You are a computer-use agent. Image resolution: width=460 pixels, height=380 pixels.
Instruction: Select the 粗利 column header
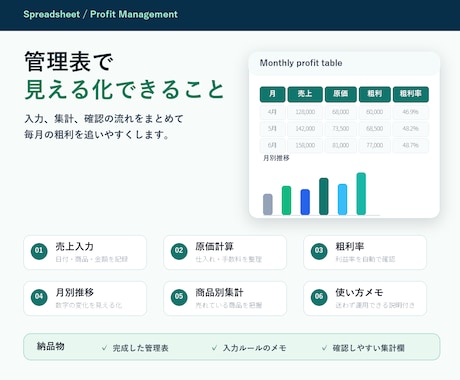click(375, 94)
